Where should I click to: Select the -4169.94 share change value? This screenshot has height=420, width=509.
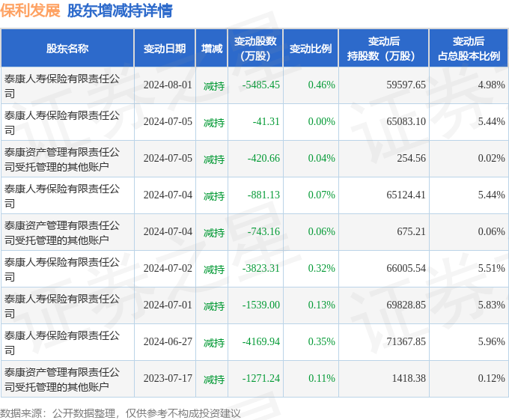point(261,342)
